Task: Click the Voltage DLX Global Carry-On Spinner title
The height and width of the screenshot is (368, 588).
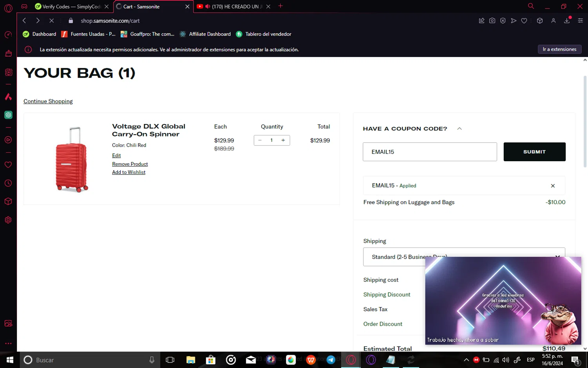Action: point(149,130)
